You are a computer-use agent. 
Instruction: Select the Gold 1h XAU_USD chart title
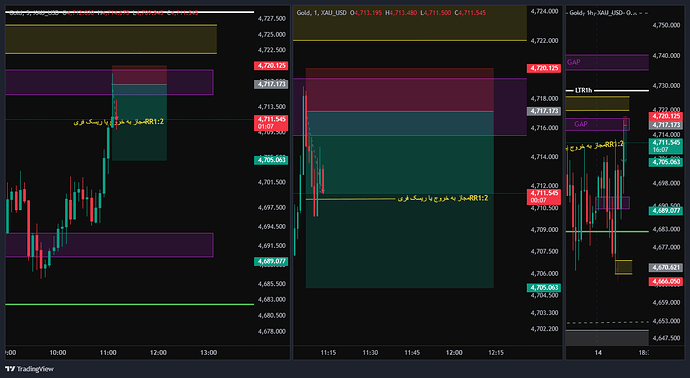(596, 13)
